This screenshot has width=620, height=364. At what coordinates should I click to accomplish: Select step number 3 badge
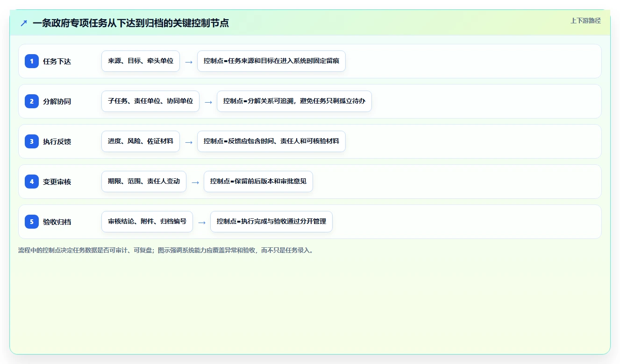pos(32,141)
